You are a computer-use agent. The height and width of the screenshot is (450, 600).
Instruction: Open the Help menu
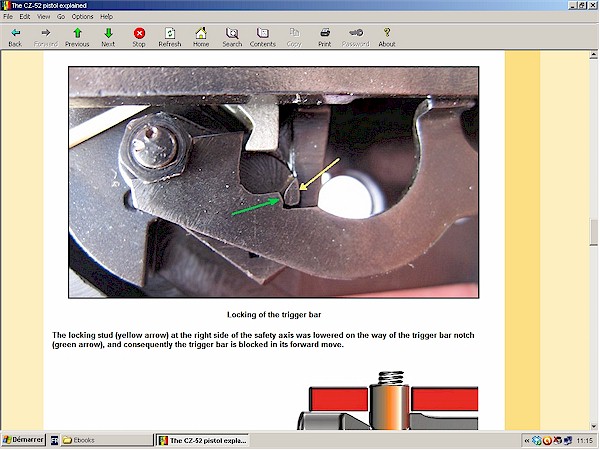click(106, 16)
